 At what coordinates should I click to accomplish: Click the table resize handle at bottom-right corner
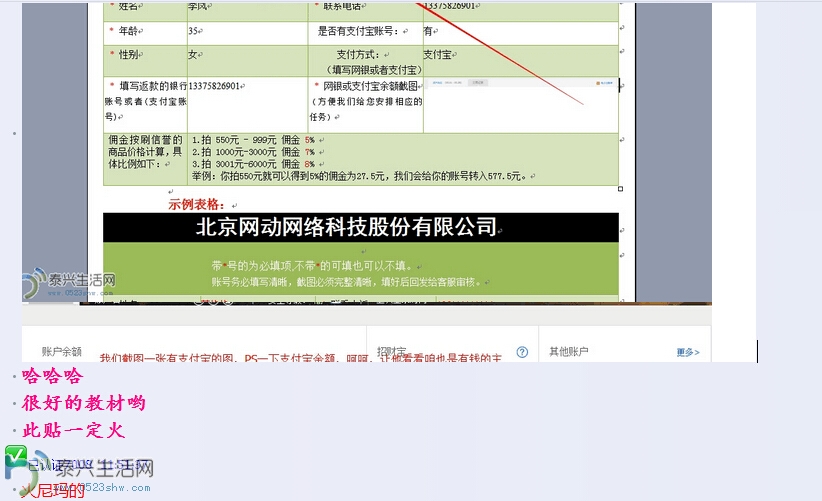point(620,188)
